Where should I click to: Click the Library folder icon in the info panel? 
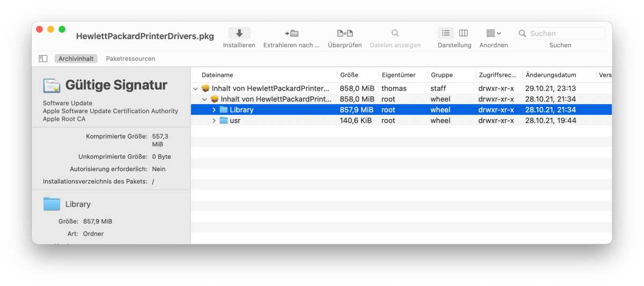tap(52, 204)
